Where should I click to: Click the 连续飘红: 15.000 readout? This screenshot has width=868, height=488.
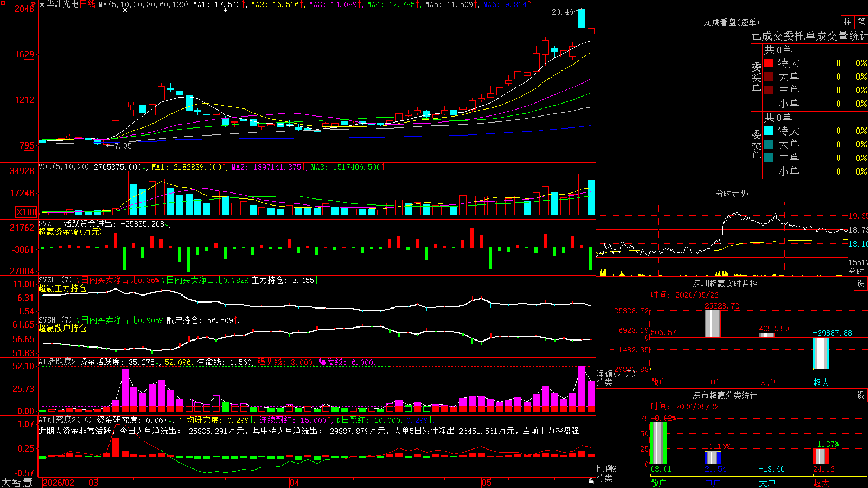click(293, 420)
